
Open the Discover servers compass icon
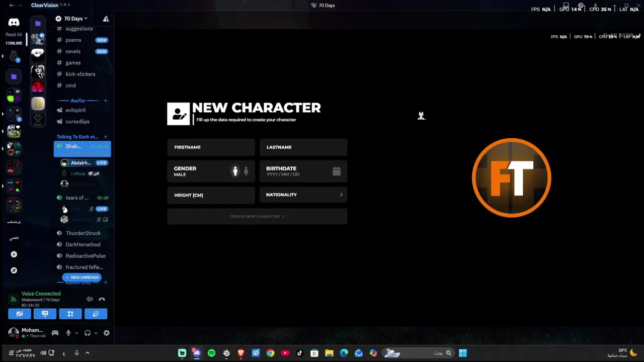(x=14, y=270)
